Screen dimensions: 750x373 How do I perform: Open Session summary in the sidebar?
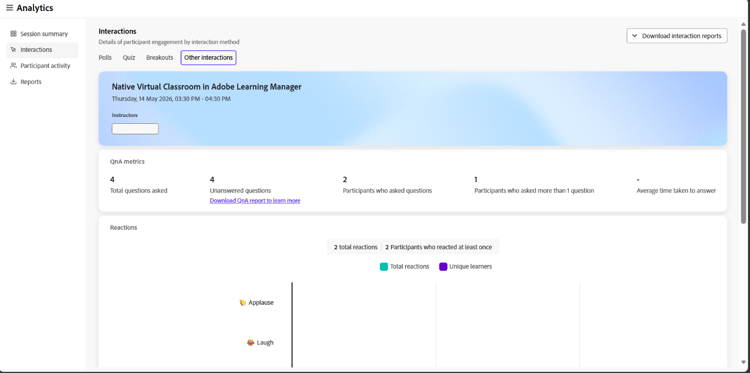point(42,34)
